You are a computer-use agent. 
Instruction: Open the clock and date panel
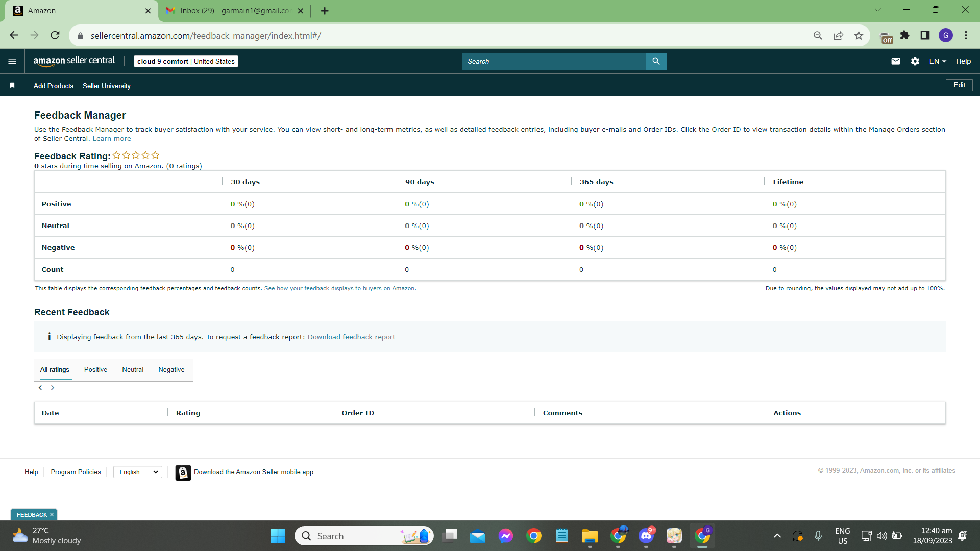point(932,536)
